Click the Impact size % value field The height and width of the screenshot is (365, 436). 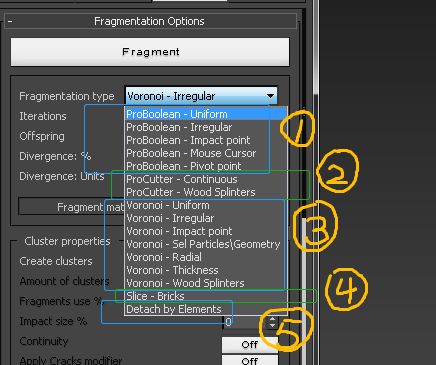click(245, 322)
